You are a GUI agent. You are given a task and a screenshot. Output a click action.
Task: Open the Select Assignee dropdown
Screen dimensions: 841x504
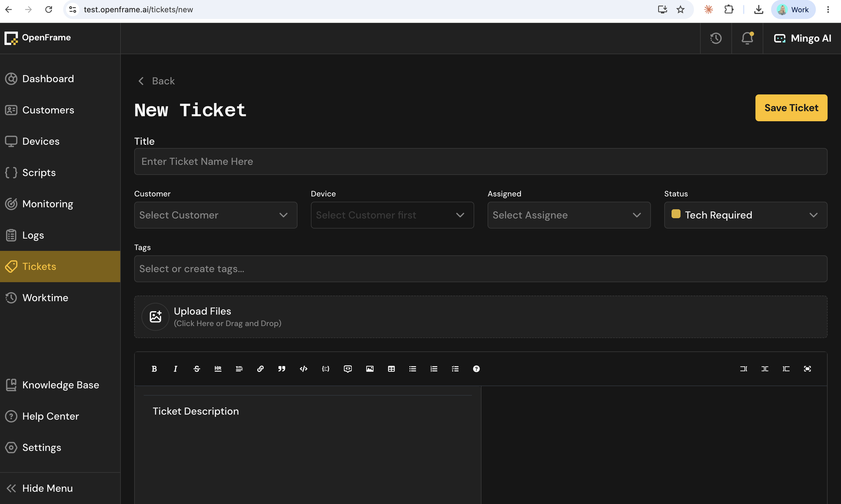click(569, 215)
